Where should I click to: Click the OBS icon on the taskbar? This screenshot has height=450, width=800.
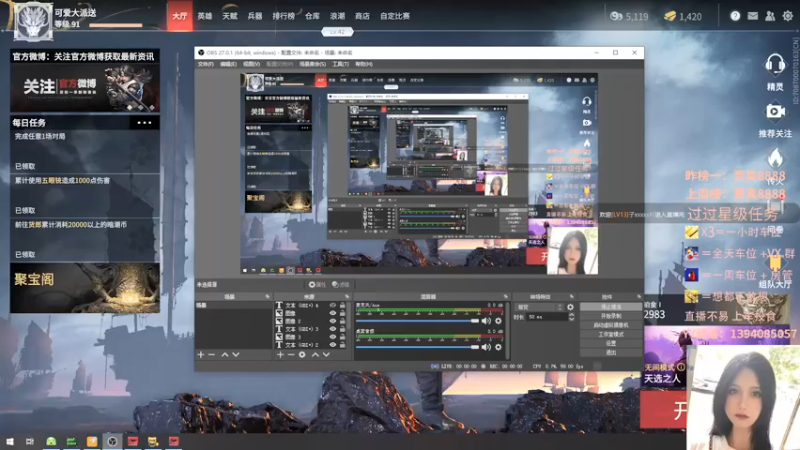(x=112, y=441)
